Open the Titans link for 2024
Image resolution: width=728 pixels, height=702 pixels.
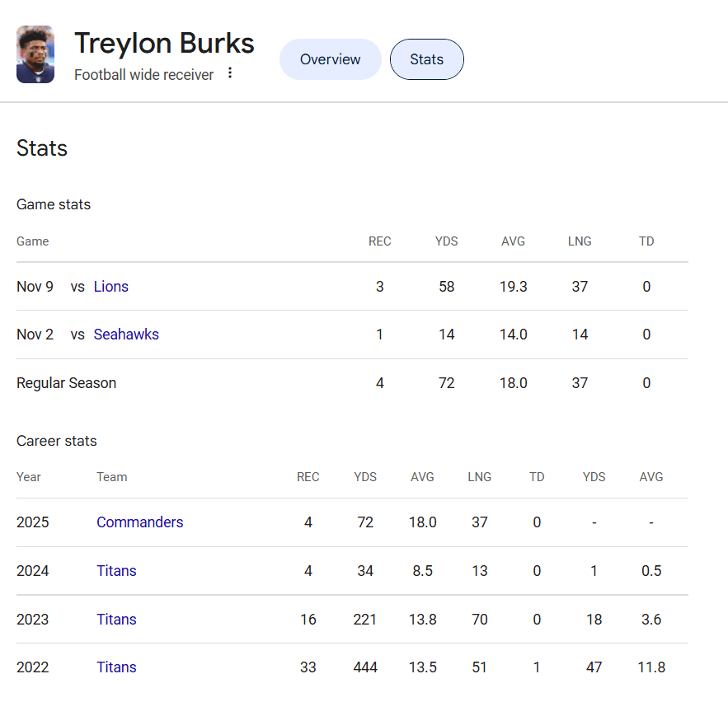116,571
